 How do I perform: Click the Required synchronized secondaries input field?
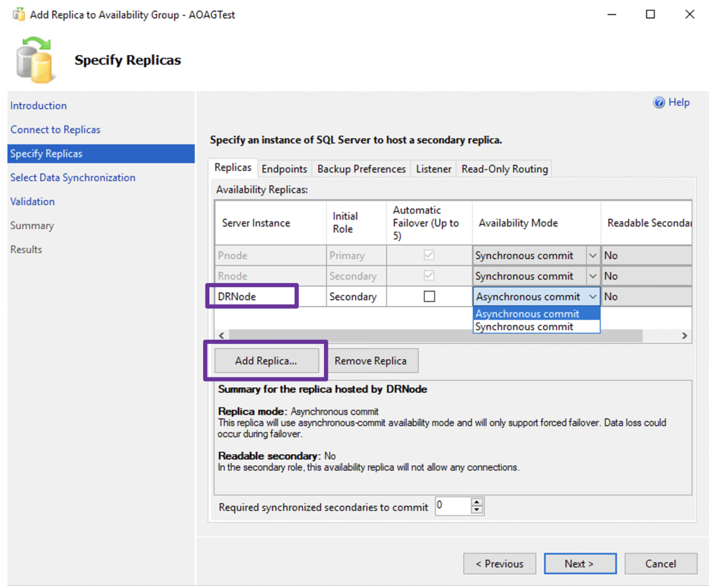pos(452,506)
